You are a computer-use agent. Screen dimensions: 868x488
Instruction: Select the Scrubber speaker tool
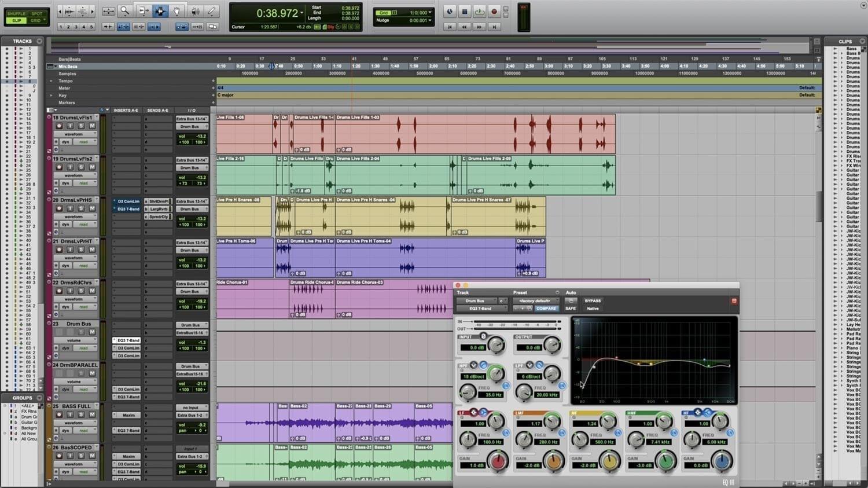(195, 11)
